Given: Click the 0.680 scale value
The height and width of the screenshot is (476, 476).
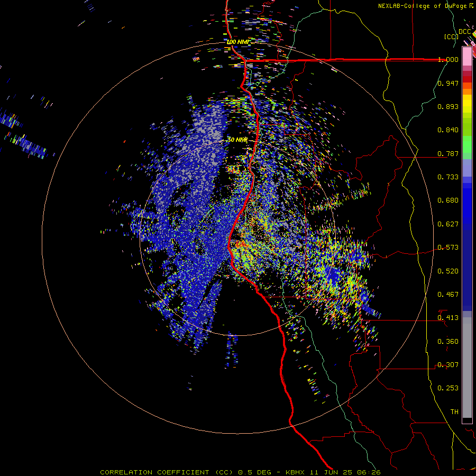Looking at the screenshot, I should (448, 200).
